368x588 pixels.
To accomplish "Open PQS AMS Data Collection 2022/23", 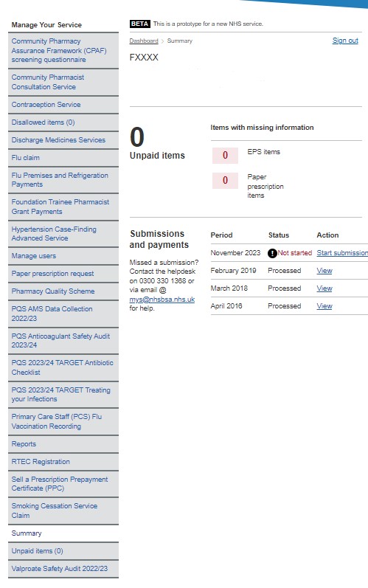I will 63,314.
